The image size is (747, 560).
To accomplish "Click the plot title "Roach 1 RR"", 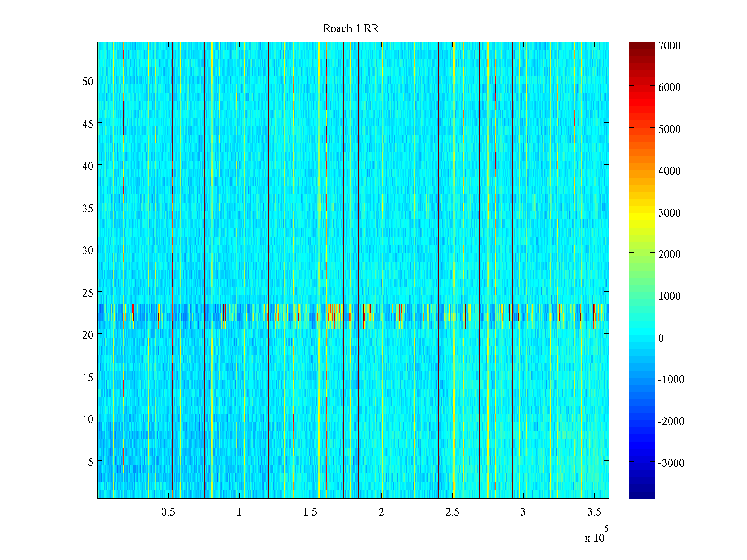I will point(351,29).
